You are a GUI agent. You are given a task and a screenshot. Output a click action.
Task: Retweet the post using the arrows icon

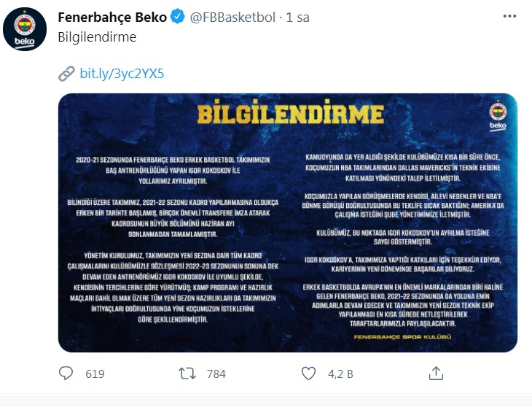coord(188,374)
